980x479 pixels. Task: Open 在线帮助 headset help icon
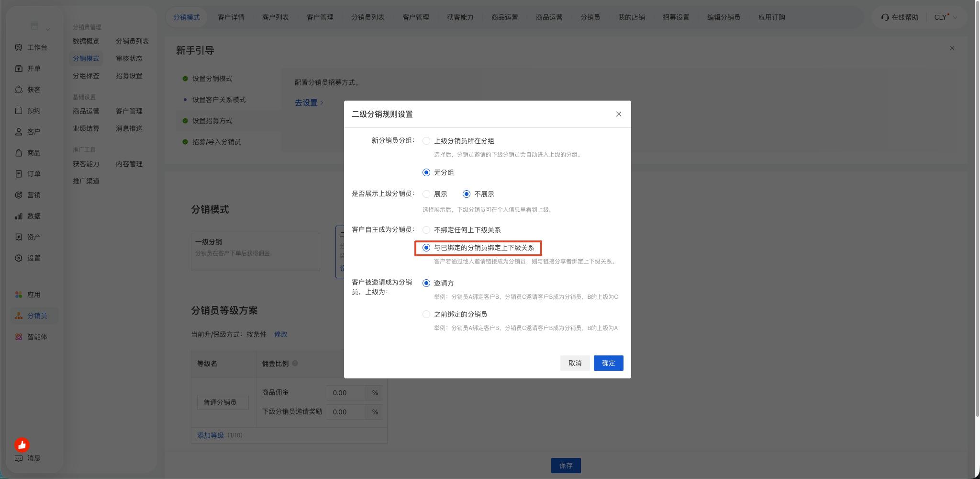tap(885, 17)
